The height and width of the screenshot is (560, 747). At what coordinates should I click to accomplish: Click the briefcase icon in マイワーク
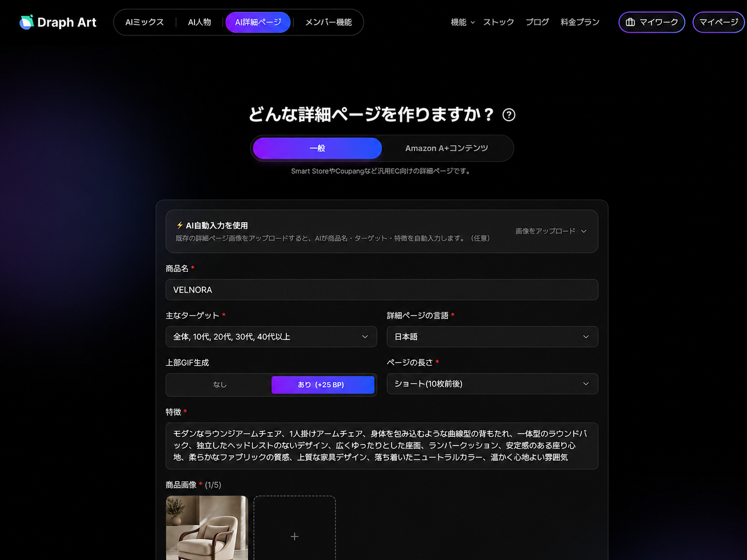coord(630,22)
